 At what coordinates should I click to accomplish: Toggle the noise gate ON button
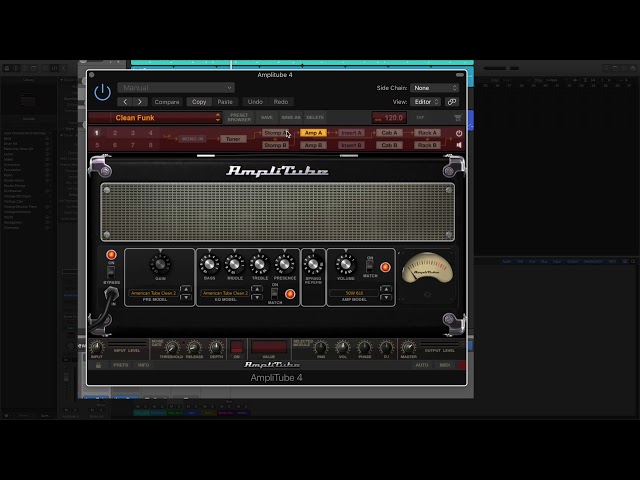point(237,347)
